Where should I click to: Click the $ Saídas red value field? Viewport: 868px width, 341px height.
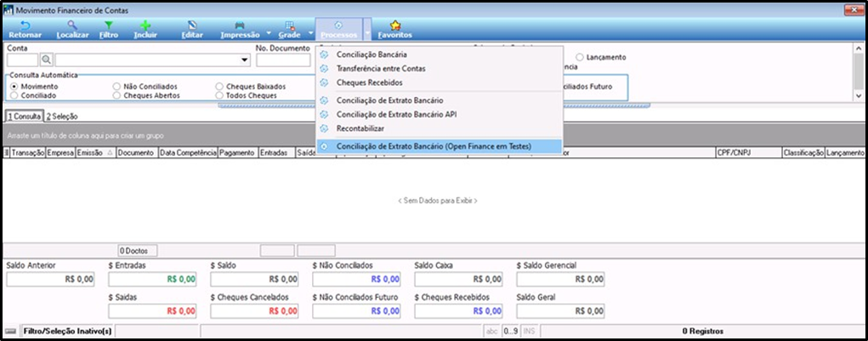tap(152, 311)
